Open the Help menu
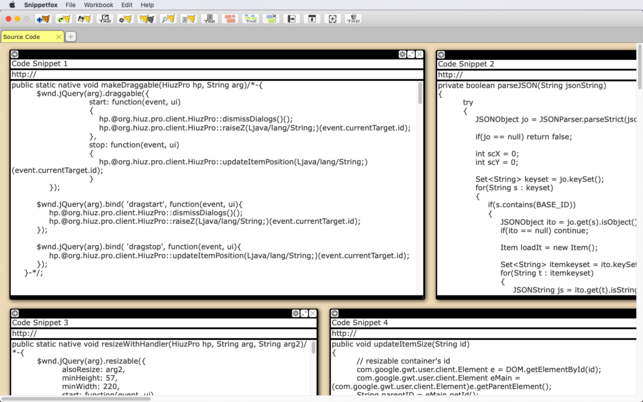643x402 pixels. (x=147, y=5)
